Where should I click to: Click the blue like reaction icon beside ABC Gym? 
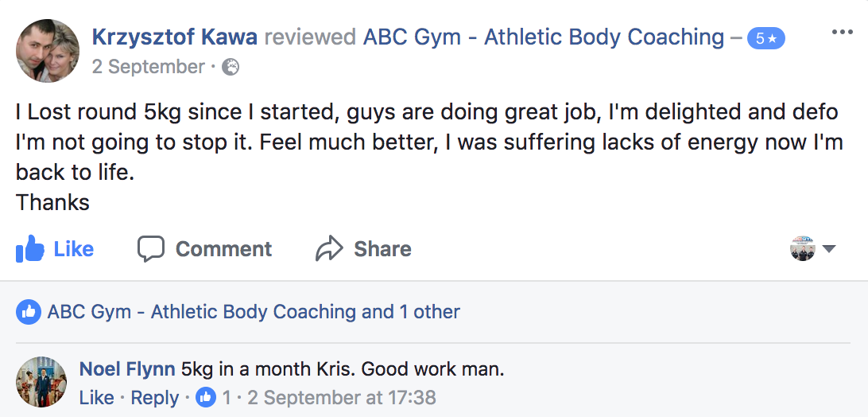(29, 312)
